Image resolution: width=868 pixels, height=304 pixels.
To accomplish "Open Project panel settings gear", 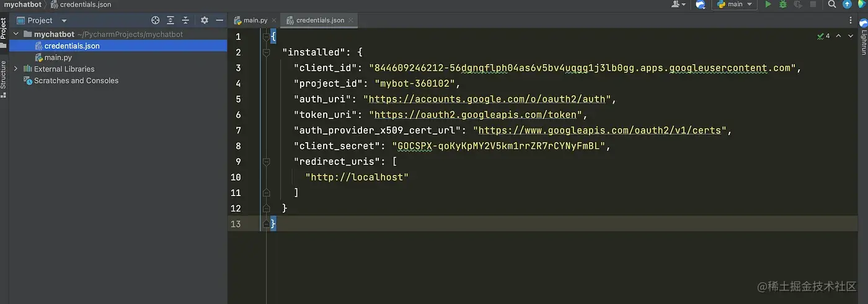I will click(205, 20).
